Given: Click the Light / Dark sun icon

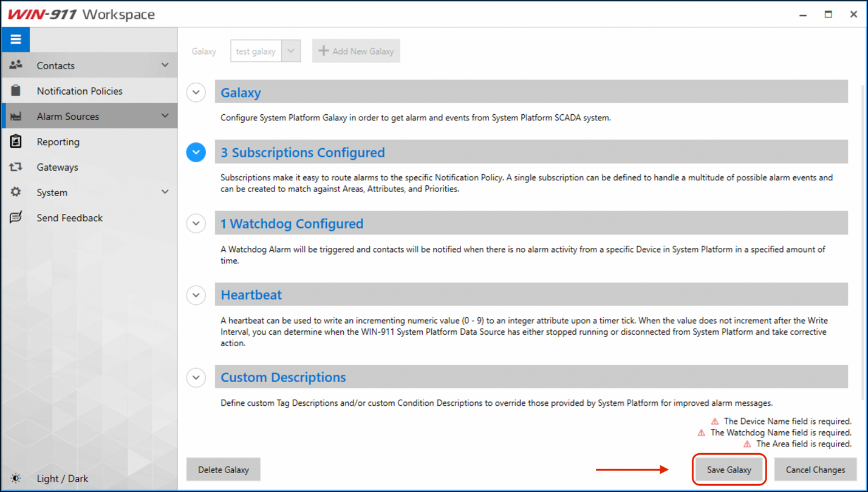Looking at the screenshot, I should tap(16, 479).
